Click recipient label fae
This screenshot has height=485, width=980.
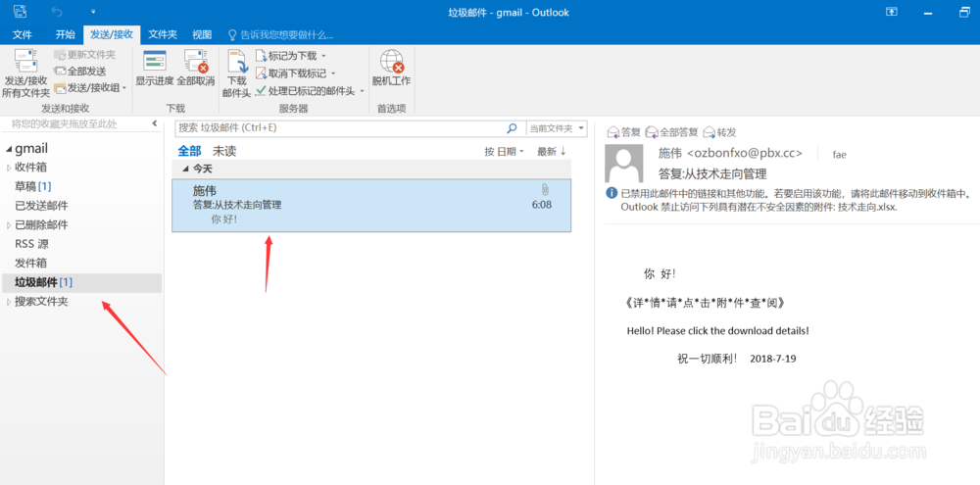(840, 155)
